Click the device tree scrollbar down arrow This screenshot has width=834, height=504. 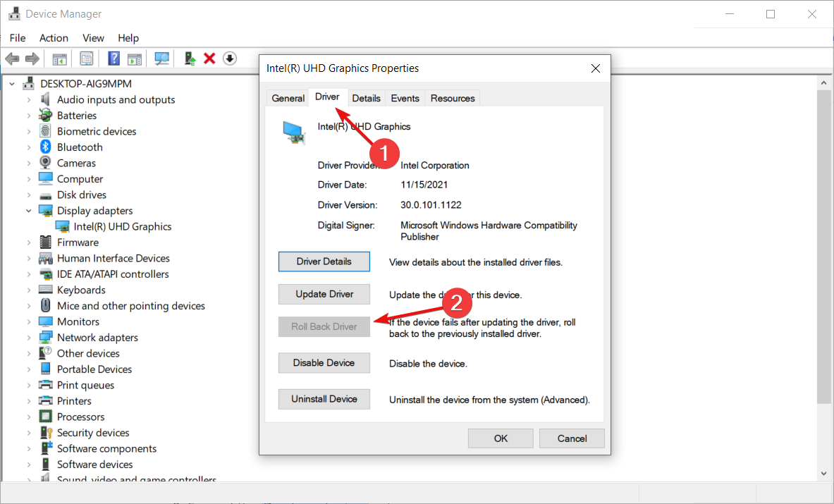(x=823, y=473)
